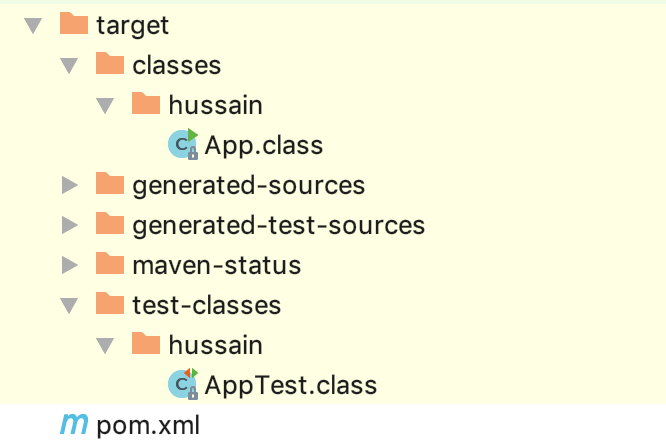This screenshot has height=448, width=666.
Task: Click the target folder icon
Action: [73, 24]
